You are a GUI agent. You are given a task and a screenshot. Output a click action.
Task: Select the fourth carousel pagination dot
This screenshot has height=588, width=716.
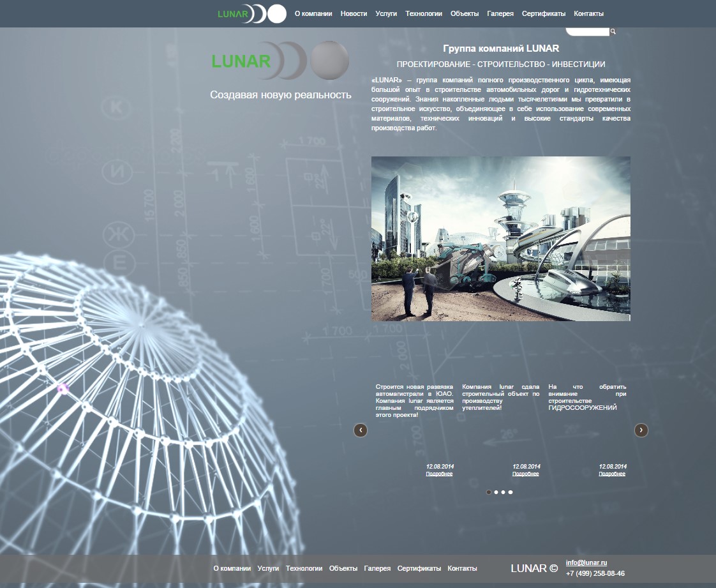[x=511, y=492]
